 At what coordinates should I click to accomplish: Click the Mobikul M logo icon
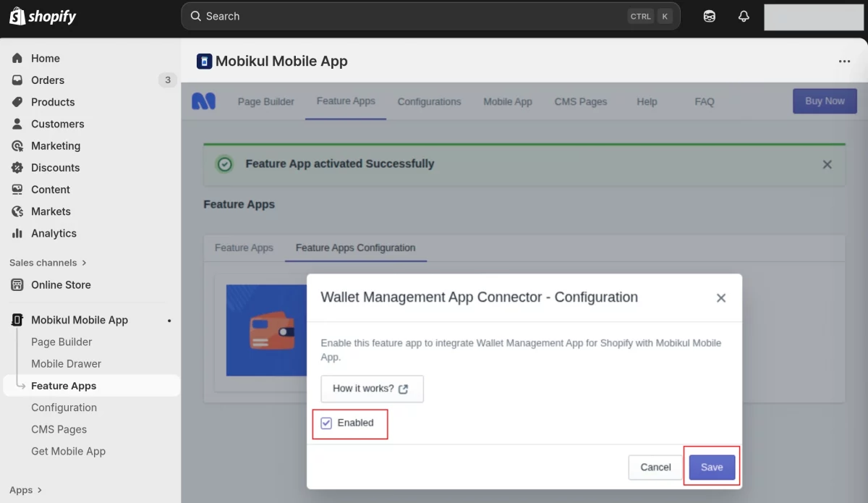coord(203,101)
